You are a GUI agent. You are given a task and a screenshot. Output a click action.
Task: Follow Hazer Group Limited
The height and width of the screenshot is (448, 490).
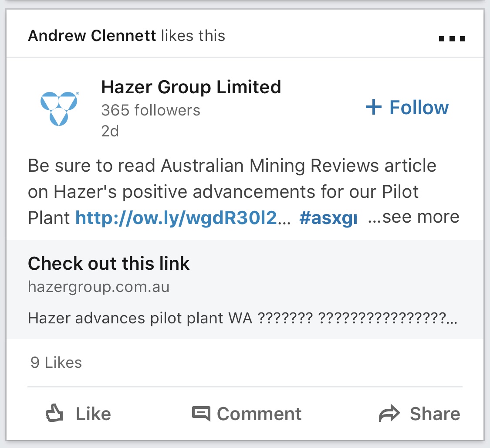click(x=407, y=107)
